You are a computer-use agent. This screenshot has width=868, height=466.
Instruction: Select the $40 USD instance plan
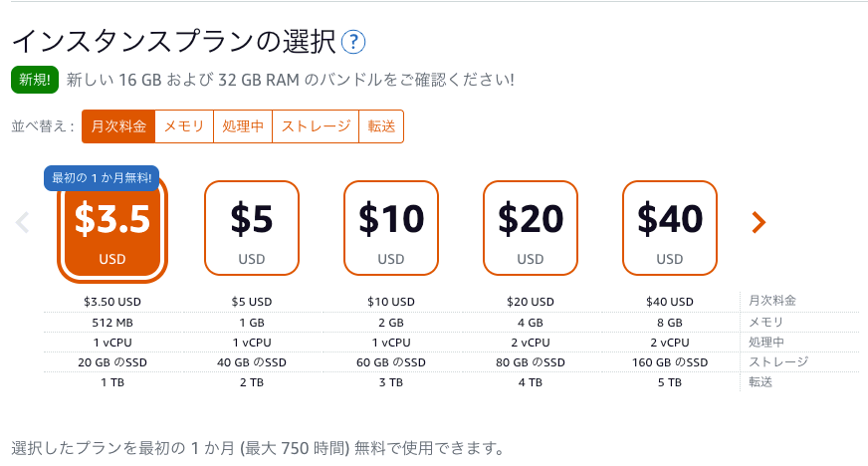670,228
